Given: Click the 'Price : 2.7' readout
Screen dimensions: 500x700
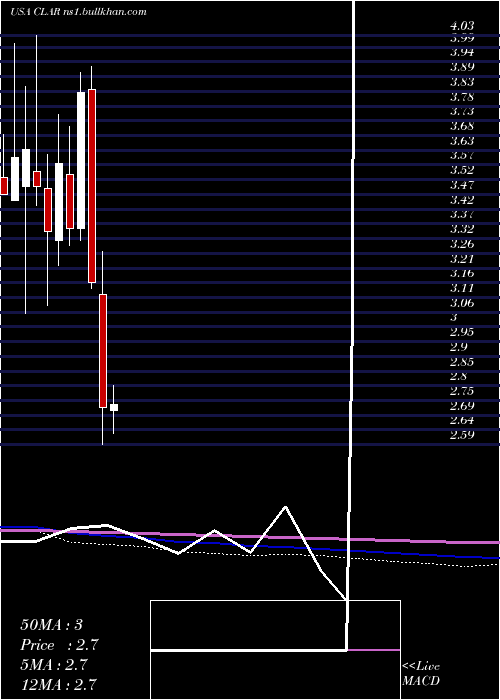Looking at the screenshot, I should (59, 645).
